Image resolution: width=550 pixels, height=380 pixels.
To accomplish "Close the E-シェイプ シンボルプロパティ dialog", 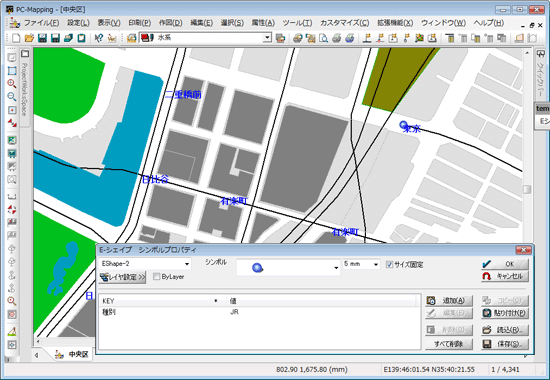I will pyautogui.click(x=523, y=250).
